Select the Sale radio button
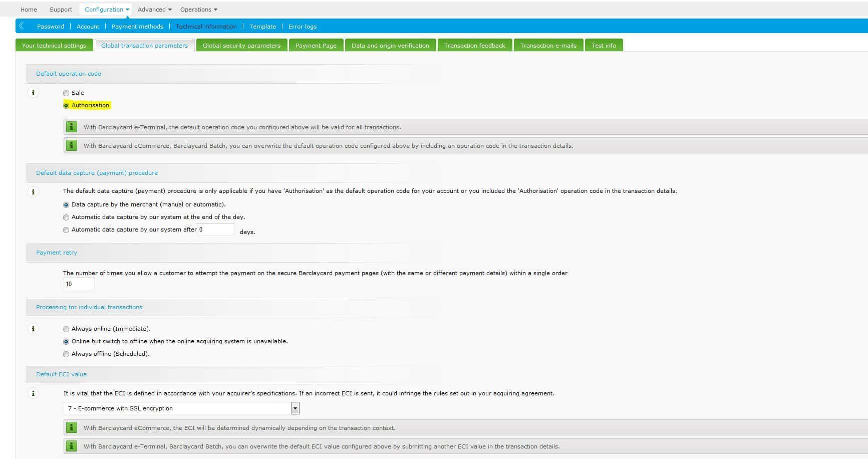The height and width of the screenshot is (459, 868). point(66,93)
